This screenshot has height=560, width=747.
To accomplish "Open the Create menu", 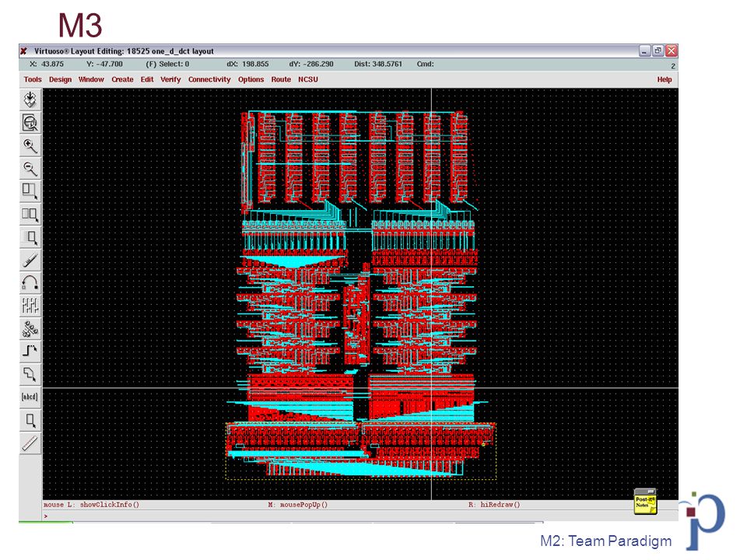I will (x=122, y=79).
